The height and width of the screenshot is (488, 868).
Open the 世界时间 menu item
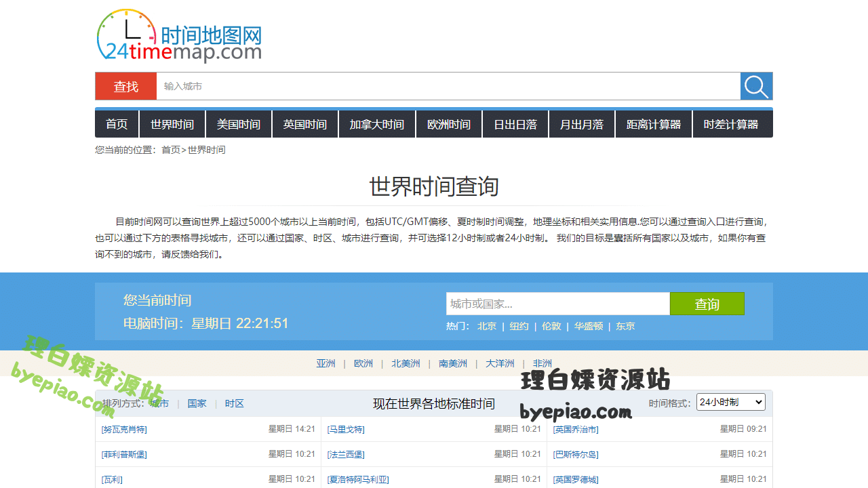172,123
